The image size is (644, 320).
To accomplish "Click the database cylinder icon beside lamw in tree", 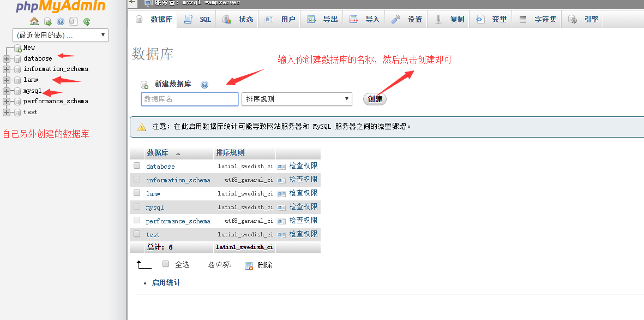I will click(x=17, y=80).
